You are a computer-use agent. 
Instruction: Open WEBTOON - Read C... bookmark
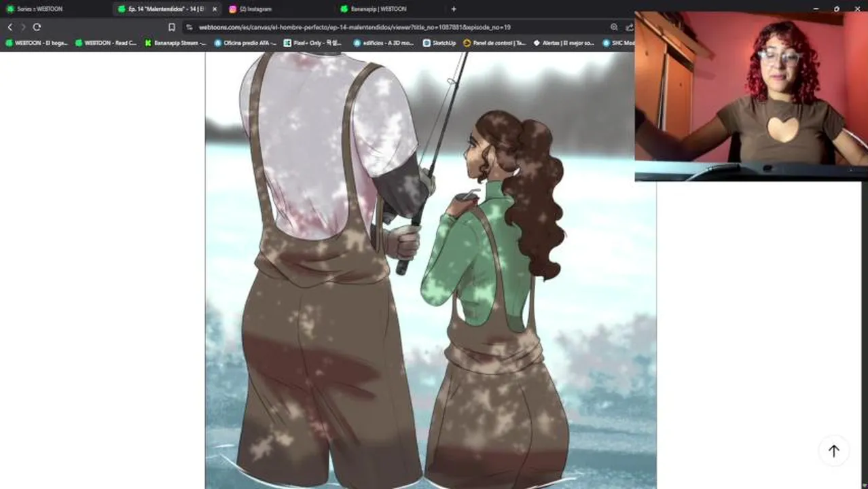point(106,43)
